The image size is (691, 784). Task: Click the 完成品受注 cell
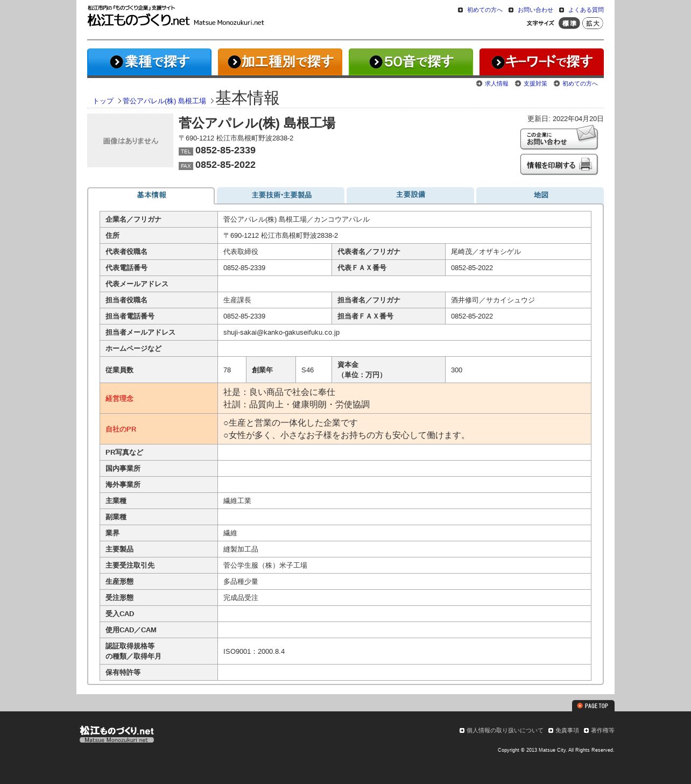coord(404,598)
